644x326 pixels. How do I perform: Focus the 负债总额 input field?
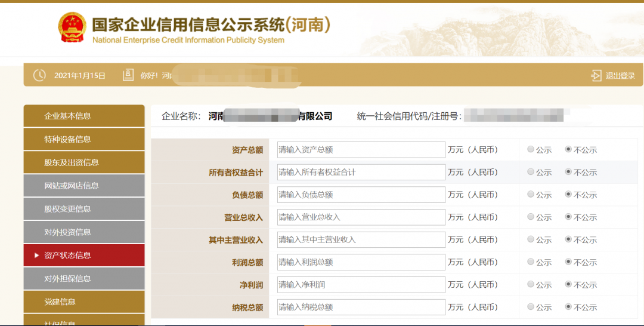click(x=361, y=195)
